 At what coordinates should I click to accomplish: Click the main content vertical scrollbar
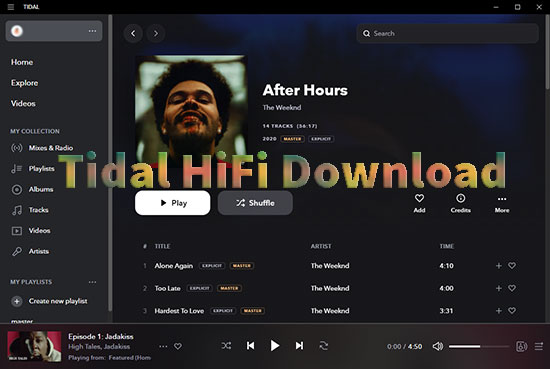coord(548,53)
